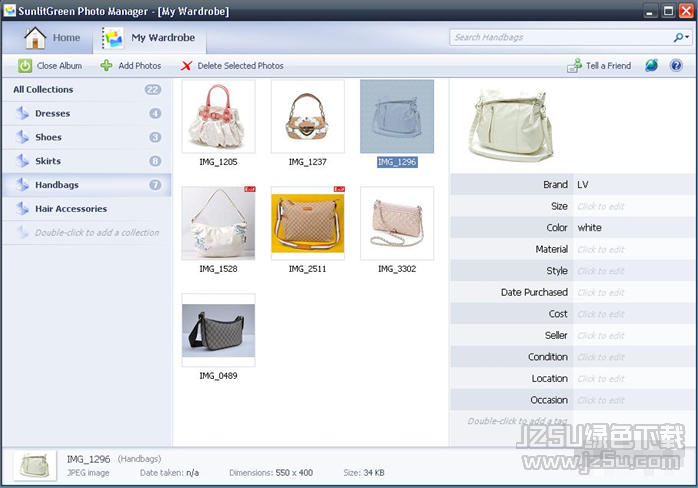Select the highlighted IMG_1296 thumbnail

click(397, 117)
